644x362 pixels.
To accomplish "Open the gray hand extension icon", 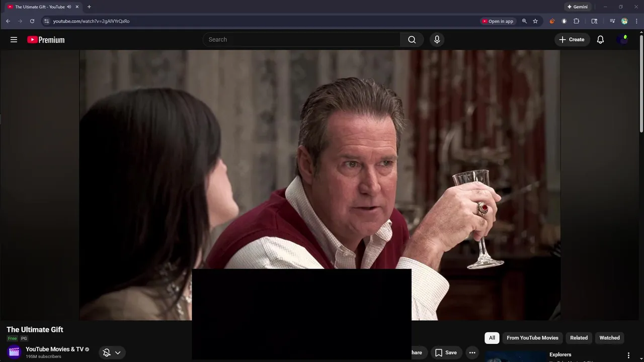I will [564, 21].
